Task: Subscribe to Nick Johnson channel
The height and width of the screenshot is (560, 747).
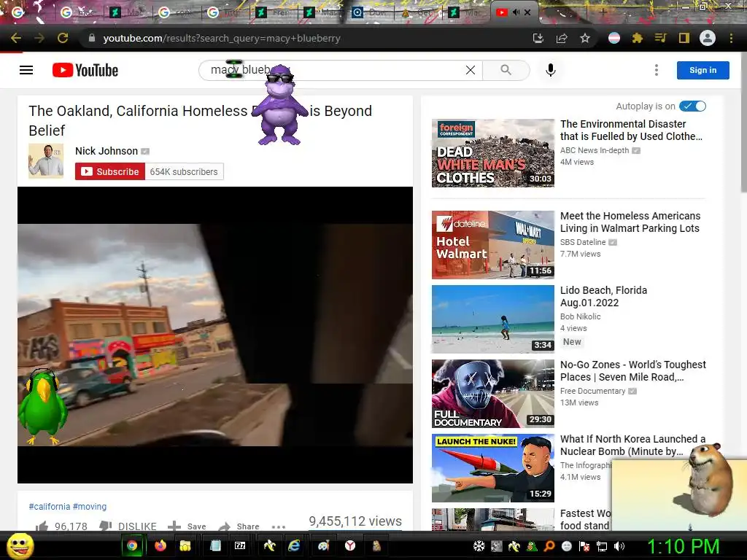Action: tap(110, 172)
